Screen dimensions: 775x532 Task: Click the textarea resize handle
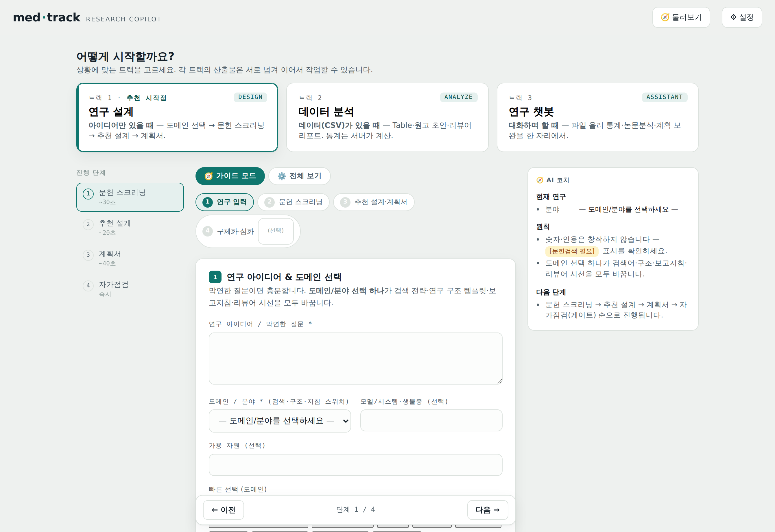[499, 381]
